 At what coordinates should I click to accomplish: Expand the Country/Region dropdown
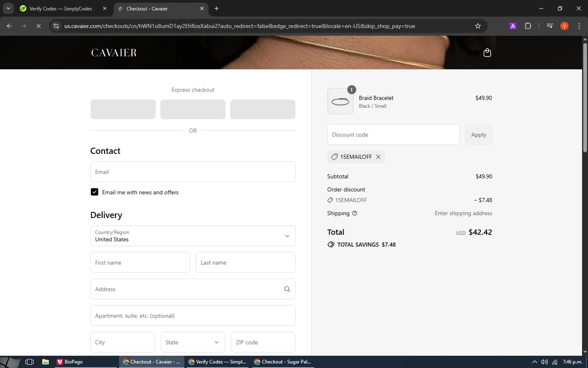(193, 236)
